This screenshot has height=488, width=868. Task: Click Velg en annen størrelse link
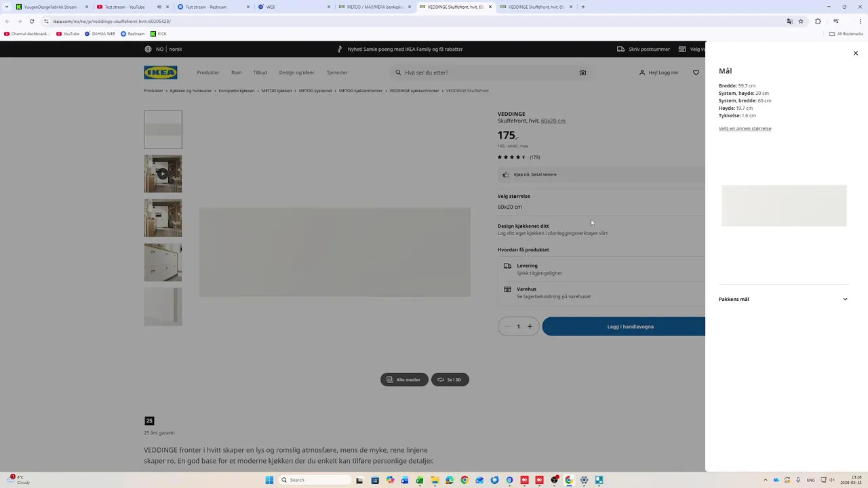(745, 128)
